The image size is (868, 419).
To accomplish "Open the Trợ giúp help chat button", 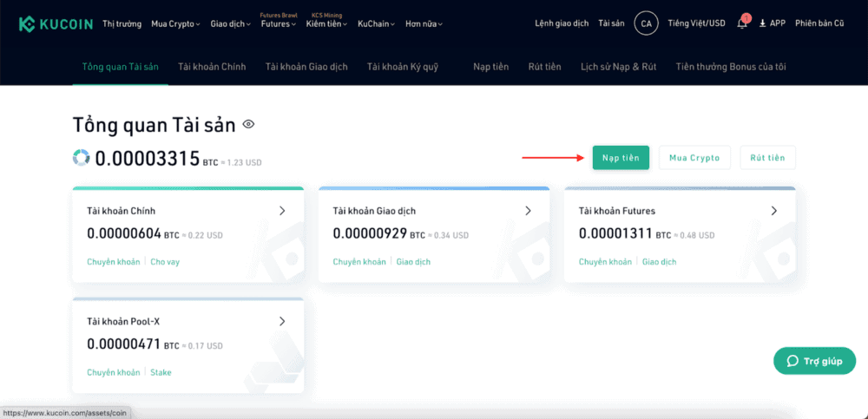I will pos(814,362).
